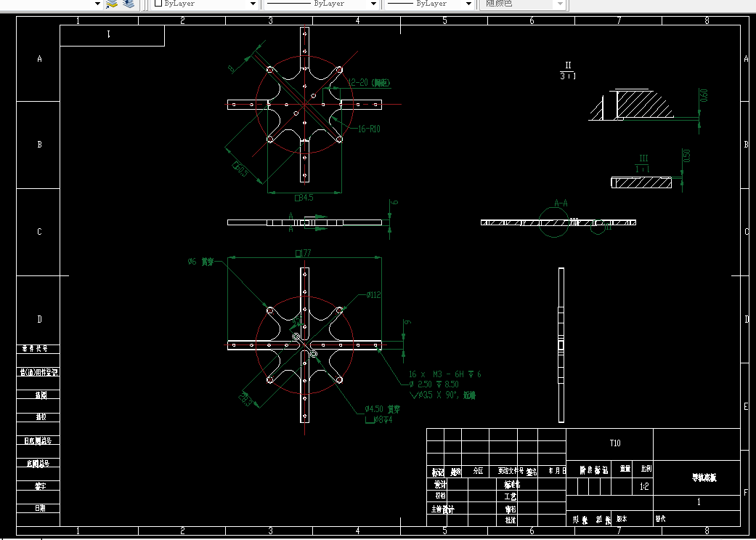Open the ByLayer lineweight dropdown
The width and height of the screenshot is (756, 540).
pyautogui.click(x=468, y=4)
